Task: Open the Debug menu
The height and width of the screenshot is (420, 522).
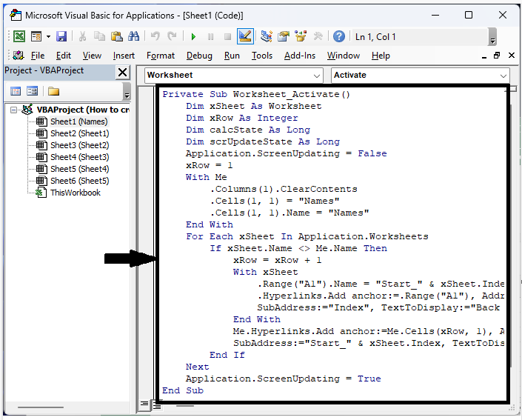Action: [199, 56]
